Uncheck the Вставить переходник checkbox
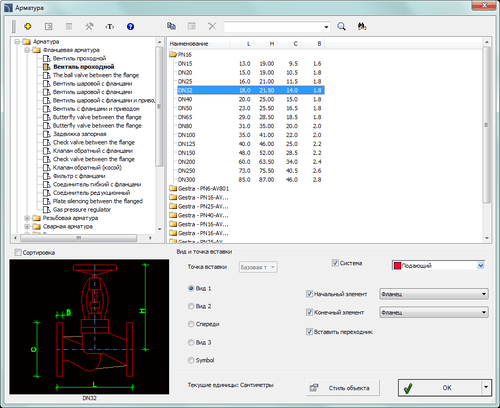Image resolution: width=500 pixels, height=408 pixels. click(x=309, y=332)
